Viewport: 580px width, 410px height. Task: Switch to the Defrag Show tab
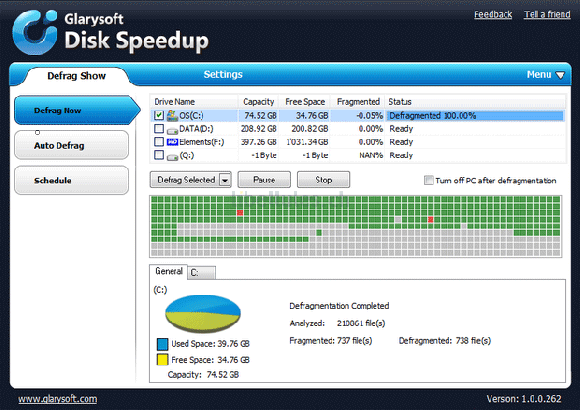[77, 76]
